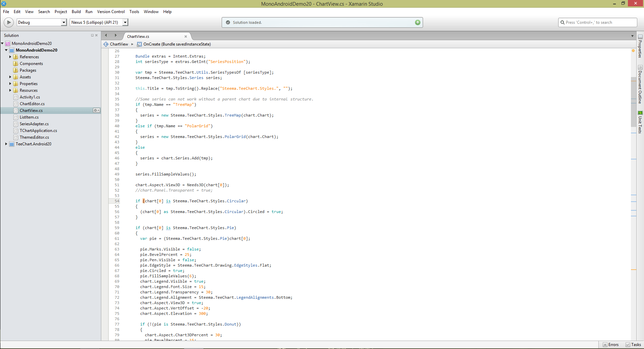Click the Run (play) button
This screenshot has width=644, height=349.
9,22
